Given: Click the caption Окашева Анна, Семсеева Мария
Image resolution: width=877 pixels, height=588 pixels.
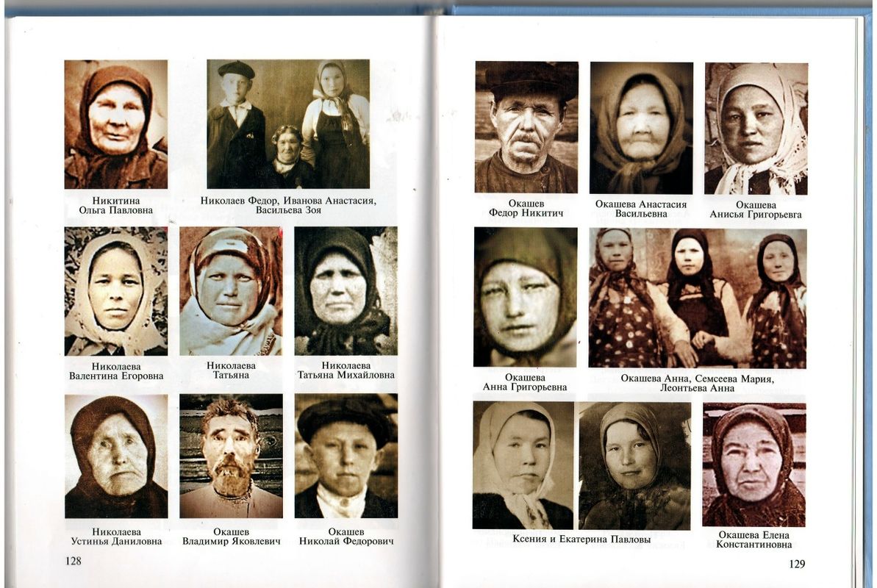Looking at the screenshot, I should click(697, 379).
